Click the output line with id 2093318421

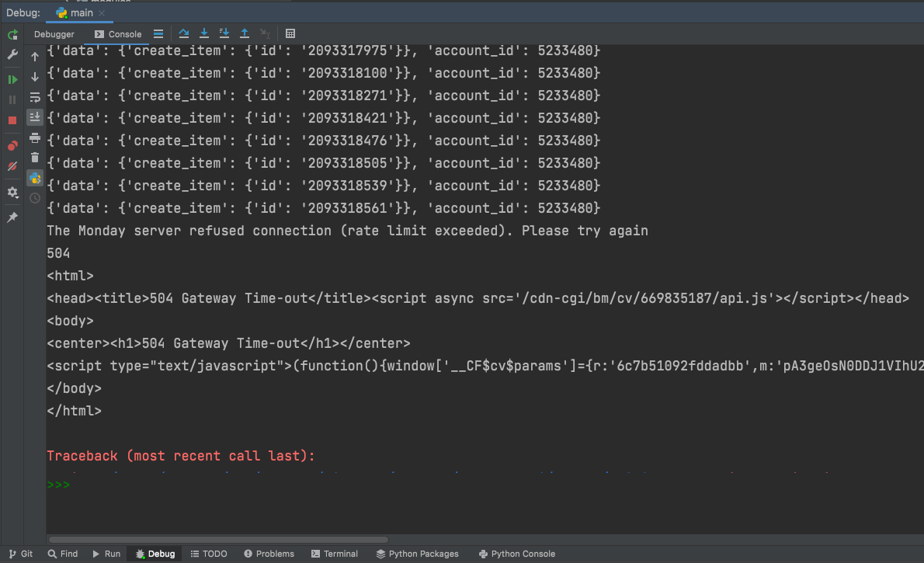point(324,118)
